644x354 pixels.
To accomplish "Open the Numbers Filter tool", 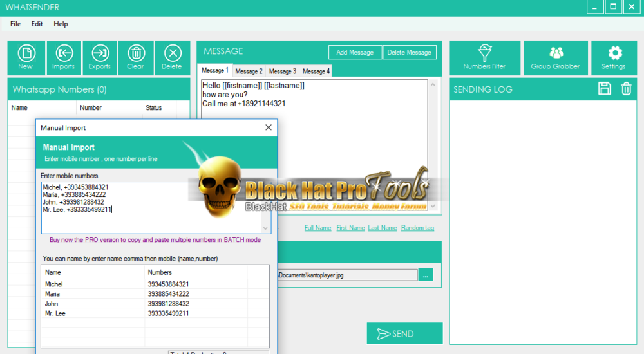I will click(484, 58).
